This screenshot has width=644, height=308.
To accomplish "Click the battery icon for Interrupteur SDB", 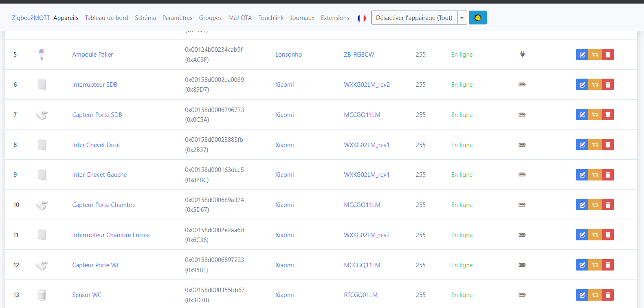I will [x=522, y=85].
